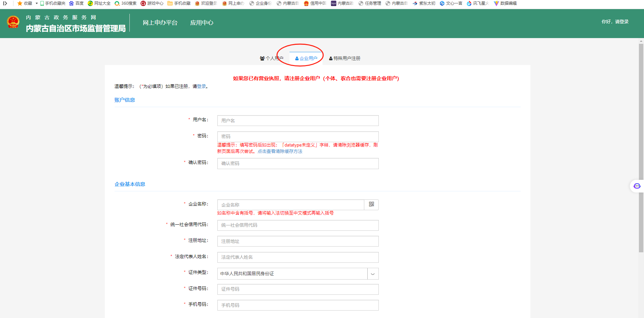
Task: Click the 登录 link in the tip
Action: 202,86
